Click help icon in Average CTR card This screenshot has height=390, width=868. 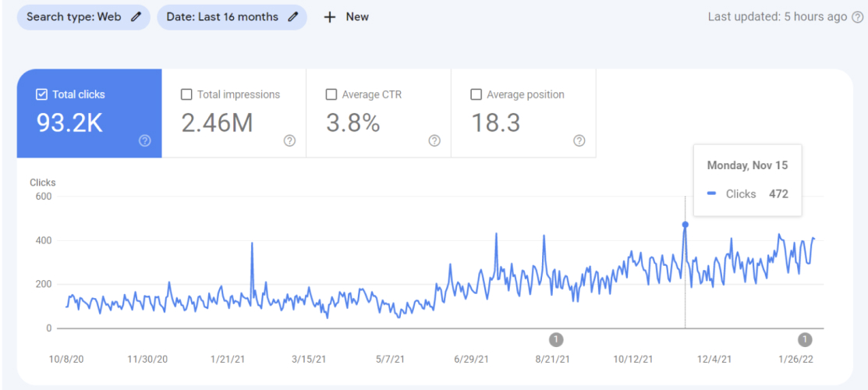[x=434, y=140]
